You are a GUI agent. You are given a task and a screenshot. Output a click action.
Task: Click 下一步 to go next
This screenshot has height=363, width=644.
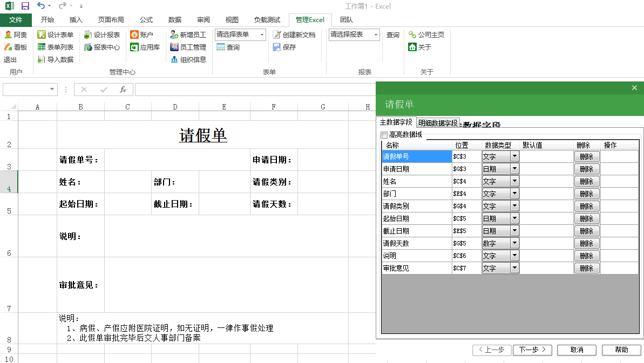(532, 350)
